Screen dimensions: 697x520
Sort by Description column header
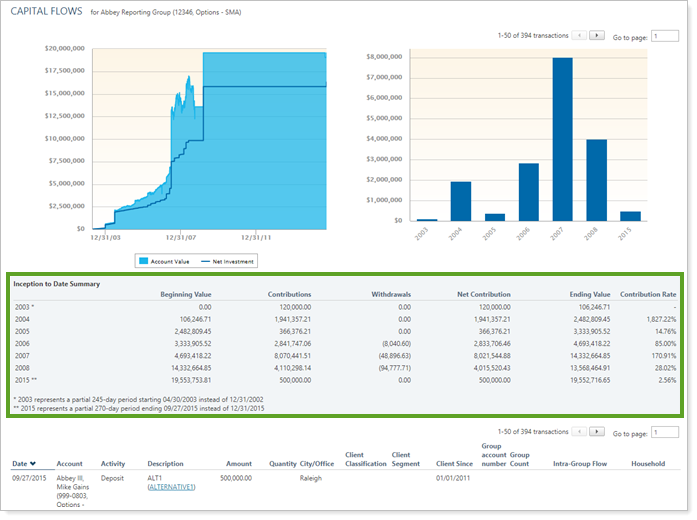tap(166, 464)
